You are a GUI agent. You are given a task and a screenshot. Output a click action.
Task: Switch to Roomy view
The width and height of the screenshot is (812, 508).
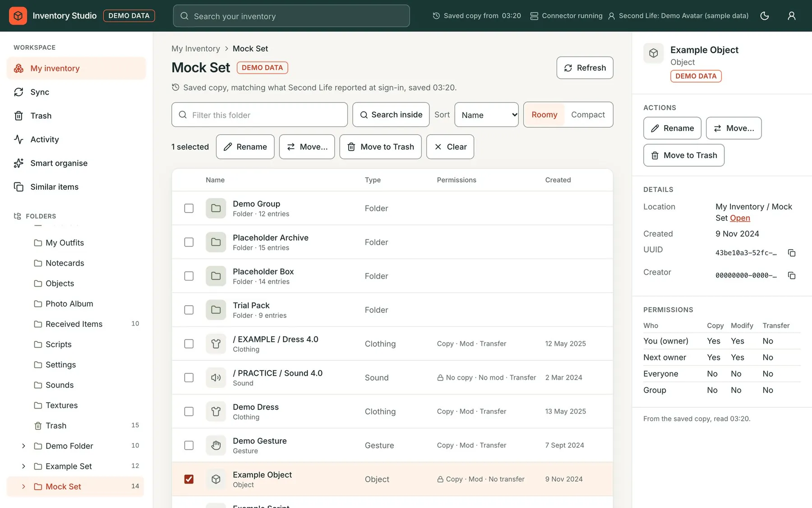point(544,115)
